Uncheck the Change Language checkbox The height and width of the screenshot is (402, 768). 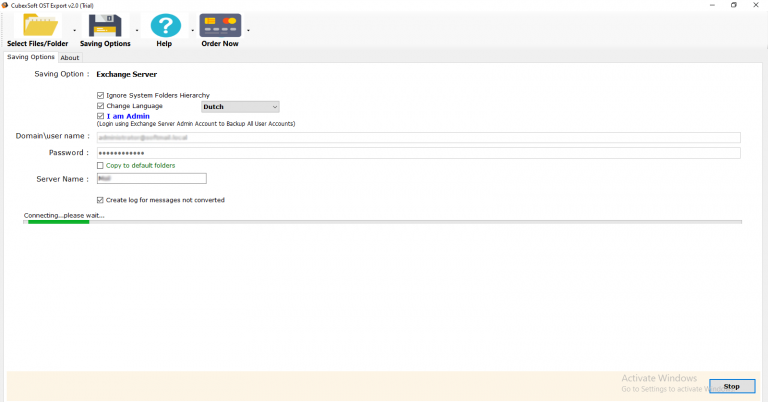[x=100, y=106]
